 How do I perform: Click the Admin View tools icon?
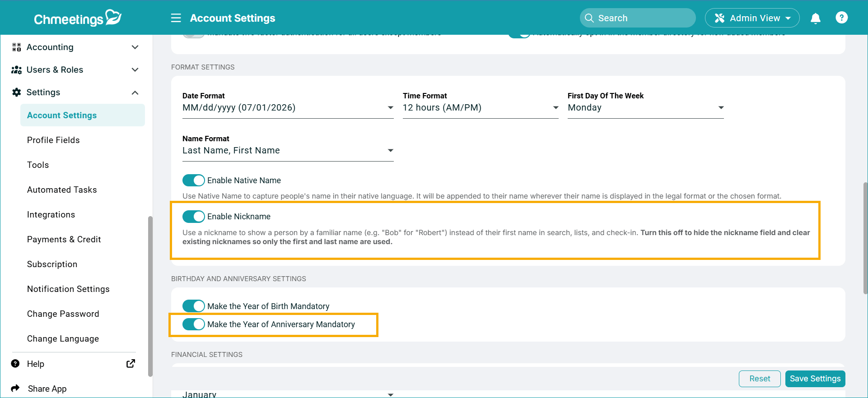pos(719,18)
